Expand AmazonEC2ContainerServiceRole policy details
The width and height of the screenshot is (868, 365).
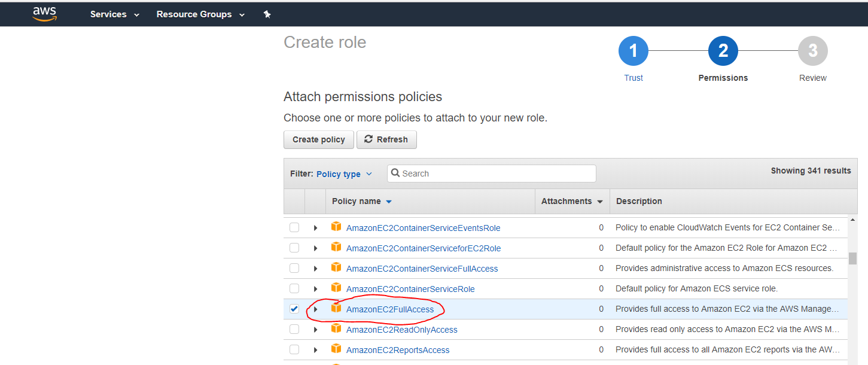tap(315, 289)
